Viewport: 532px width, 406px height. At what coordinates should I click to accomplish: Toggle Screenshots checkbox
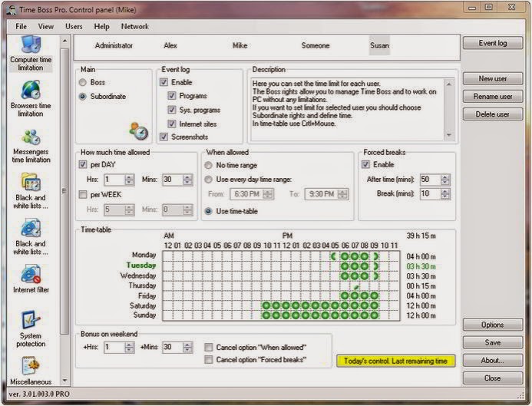pos(164,137)
